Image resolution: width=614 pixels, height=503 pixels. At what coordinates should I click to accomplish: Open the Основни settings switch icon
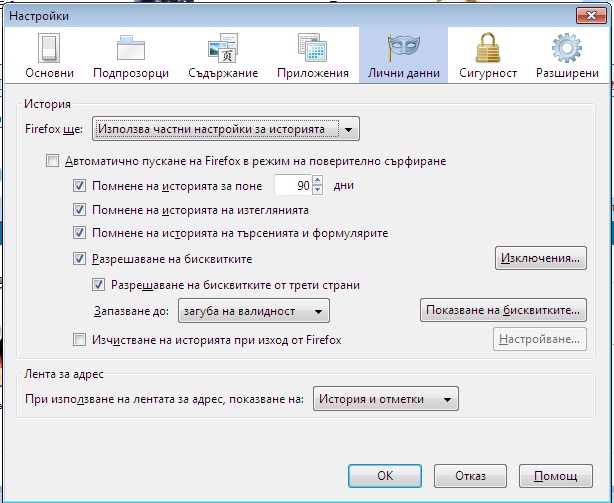(49, 48)
